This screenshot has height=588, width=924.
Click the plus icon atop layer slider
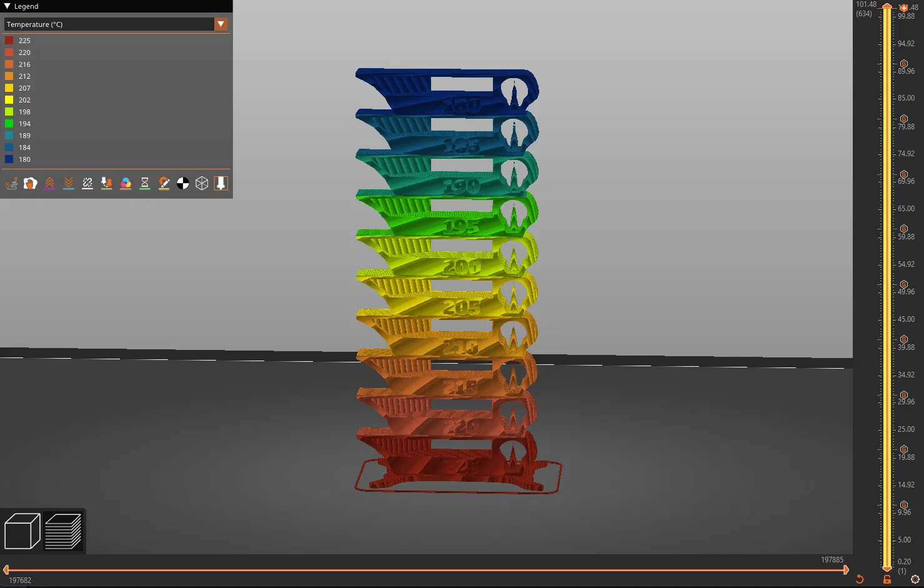pos(903,7)
